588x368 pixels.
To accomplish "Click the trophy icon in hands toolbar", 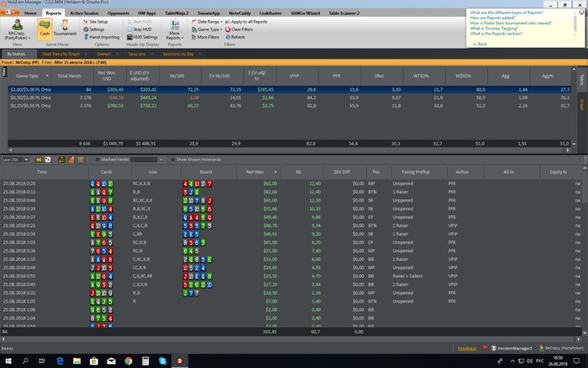I will pos(81,160).
